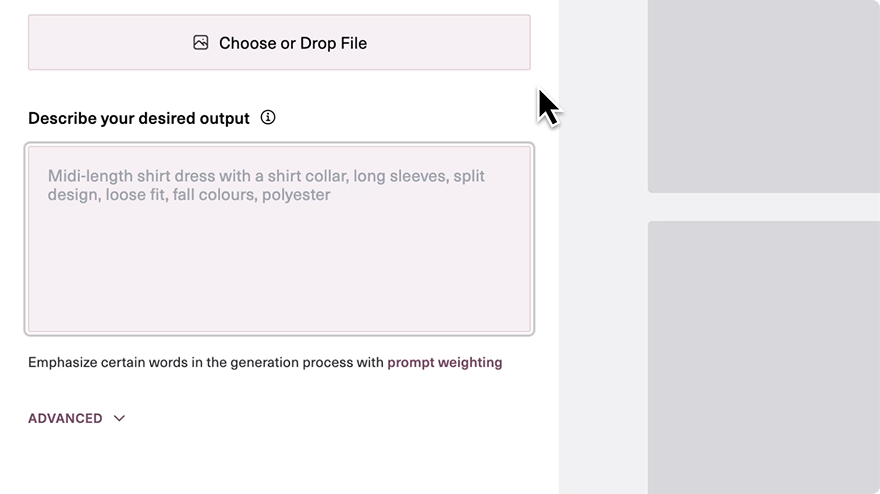Click the gap between the two preview placeholders
880x494 pixels.
(764, 207)
